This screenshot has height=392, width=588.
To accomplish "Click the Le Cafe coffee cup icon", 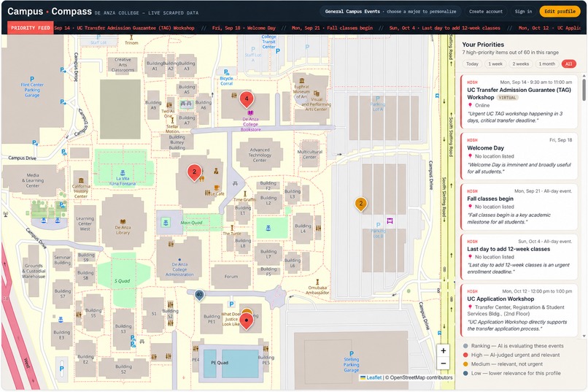I will (x=217, y=187).
